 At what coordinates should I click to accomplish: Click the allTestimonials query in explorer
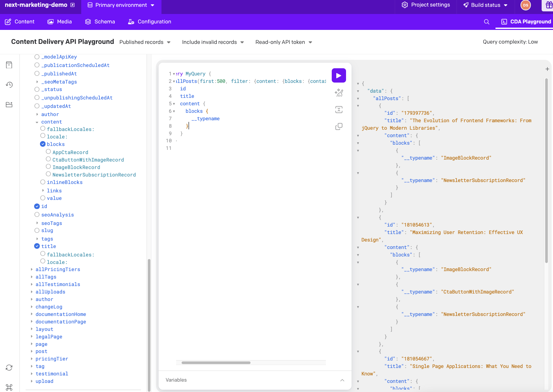pyautogui.click(x=58, y=284)
